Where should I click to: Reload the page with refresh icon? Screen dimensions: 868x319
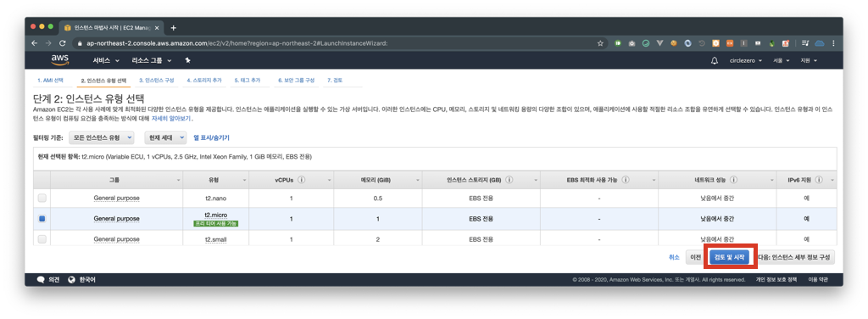[62, 42]
